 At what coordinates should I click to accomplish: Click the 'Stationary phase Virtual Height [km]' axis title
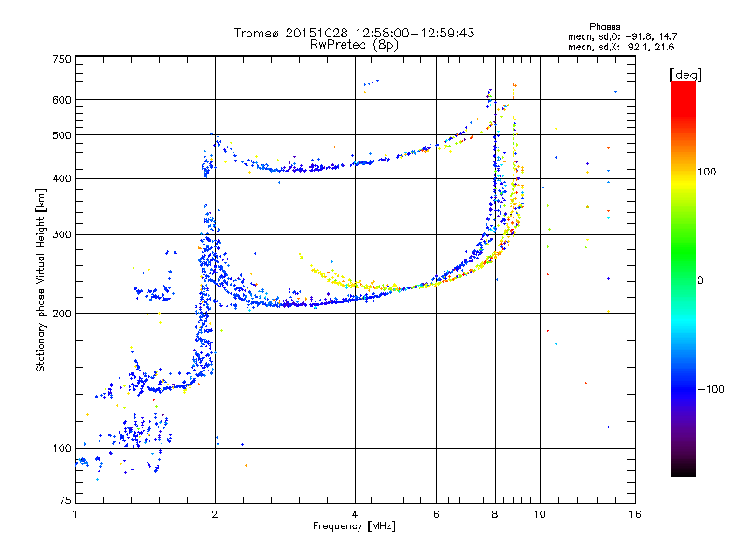coord(41,281)
